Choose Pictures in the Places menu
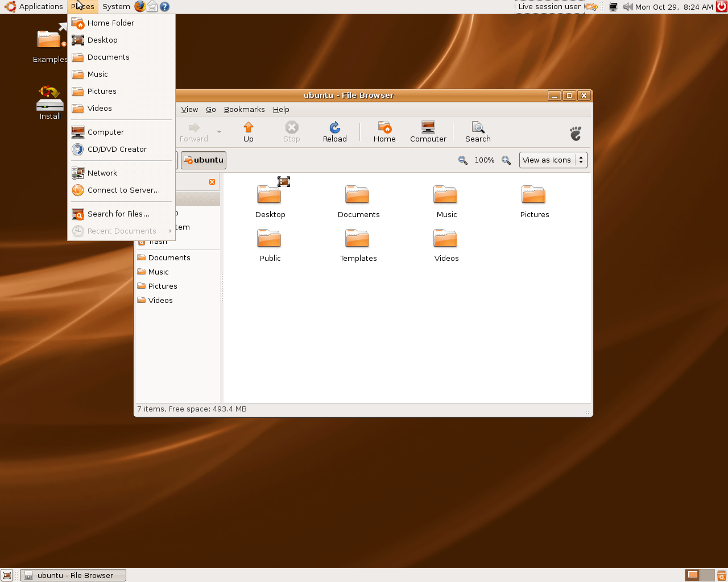 (x=121, y=91)
